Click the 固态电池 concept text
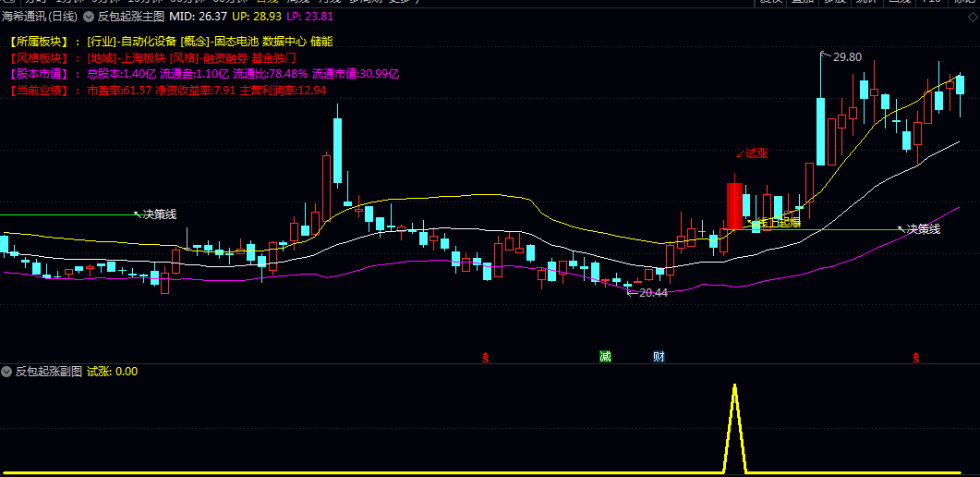 tap(236, 42)
